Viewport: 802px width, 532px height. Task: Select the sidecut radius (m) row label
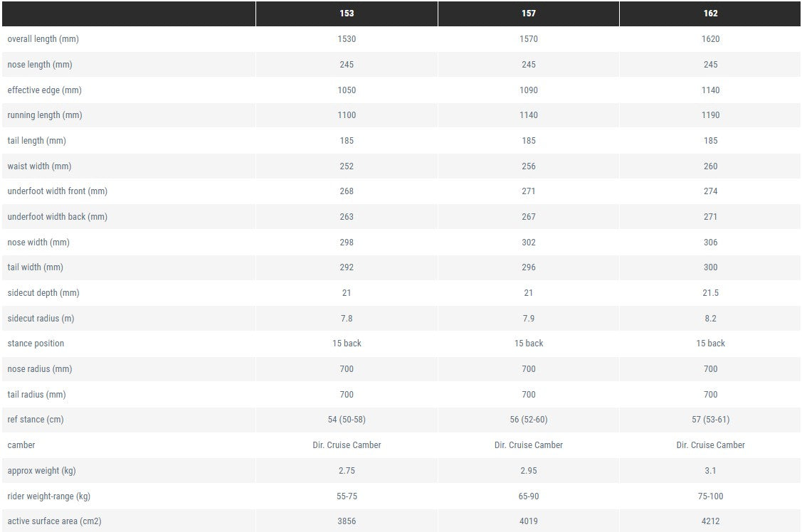[41, 319]
